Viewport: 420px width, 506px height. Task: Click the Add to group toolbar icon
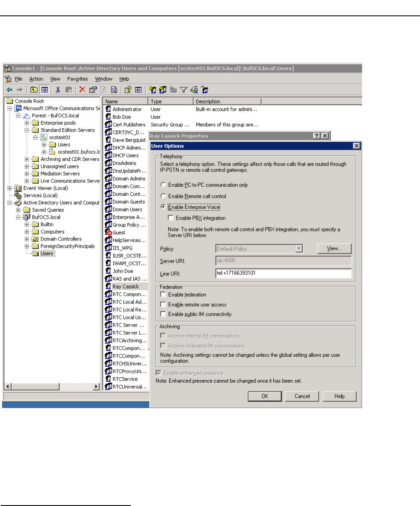(x=205, y=90)
